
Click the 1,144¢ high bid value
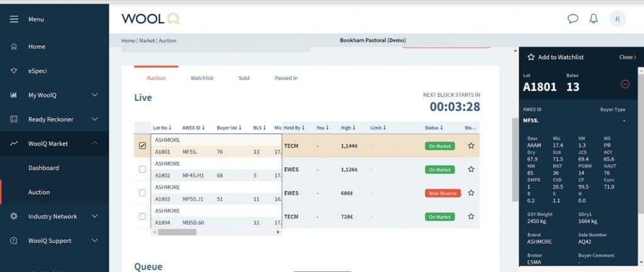click(349, 146)
